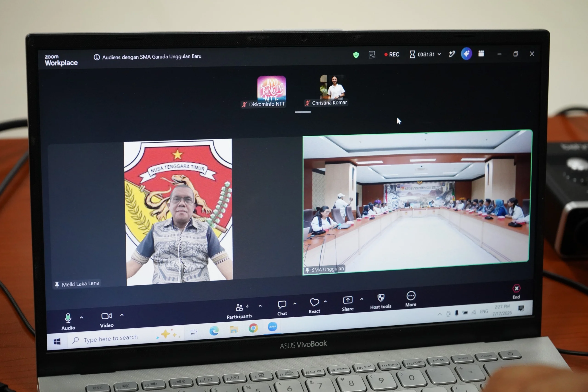This screenshot has width=588, height=392.
Task: Open the Chat panel
Action: pos(282,308)
